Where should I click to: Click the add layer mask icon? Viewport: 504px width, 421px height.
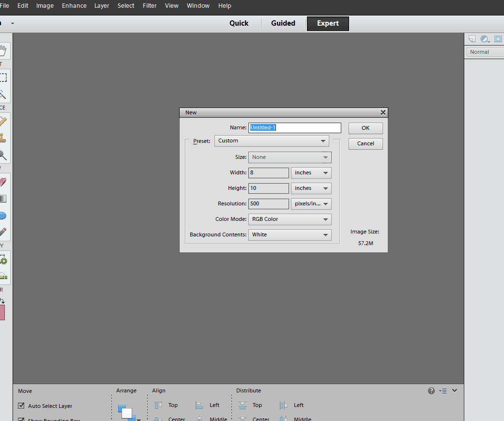(x=498, y=39)
